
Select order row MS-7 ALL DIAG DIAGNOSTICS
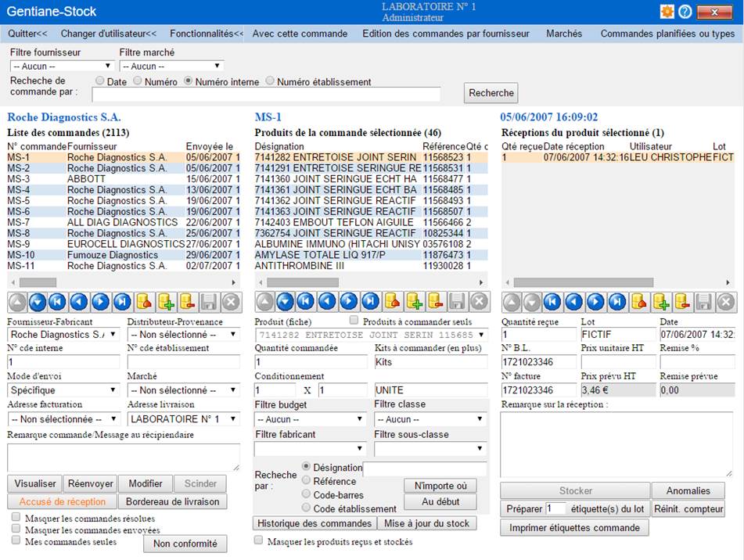point(124,222)
